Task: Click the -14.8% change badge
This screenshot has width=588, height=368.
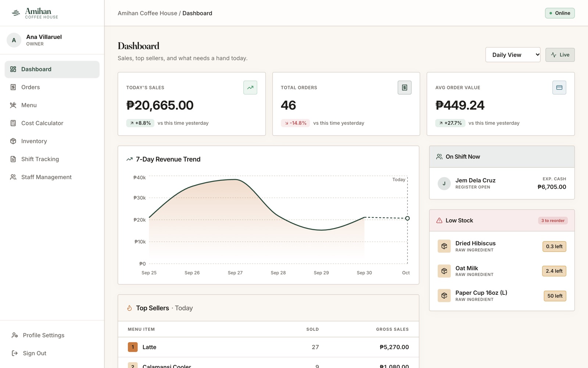Action: click(x=295, y=123)
